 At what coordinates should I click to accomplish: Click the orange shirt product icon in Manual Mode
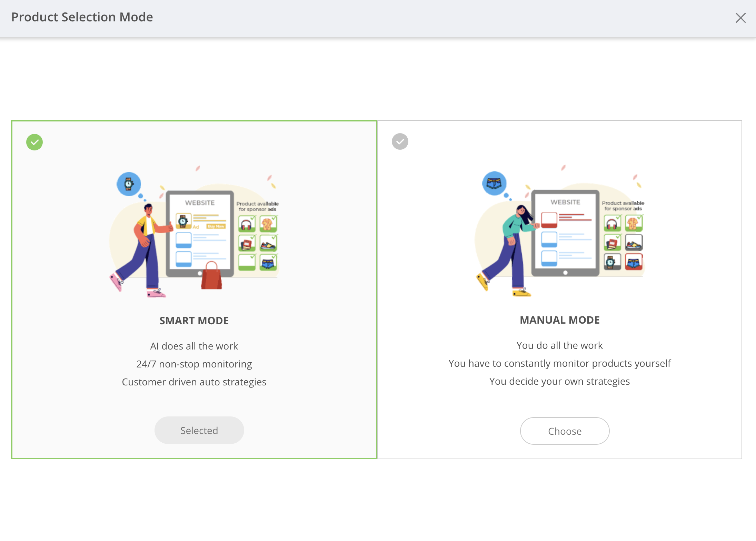(635, 223)
